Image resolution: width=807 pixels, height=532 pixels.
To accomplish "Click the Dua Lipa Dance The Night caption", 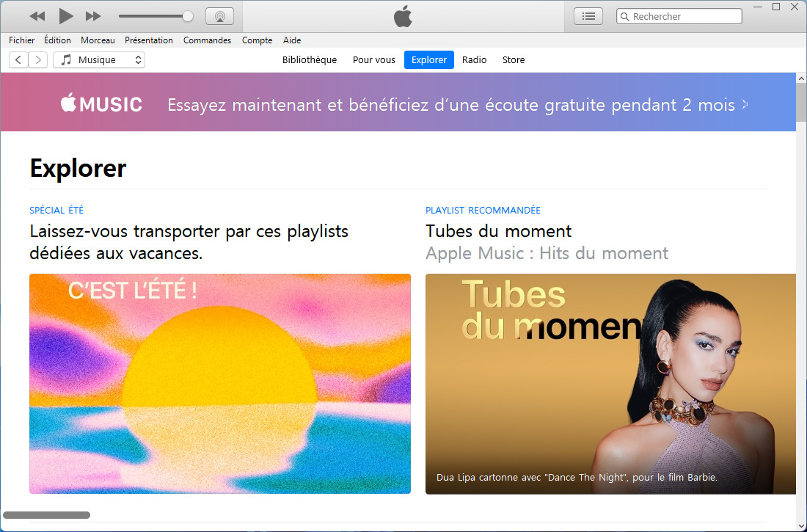I will [x=577, y=478].
